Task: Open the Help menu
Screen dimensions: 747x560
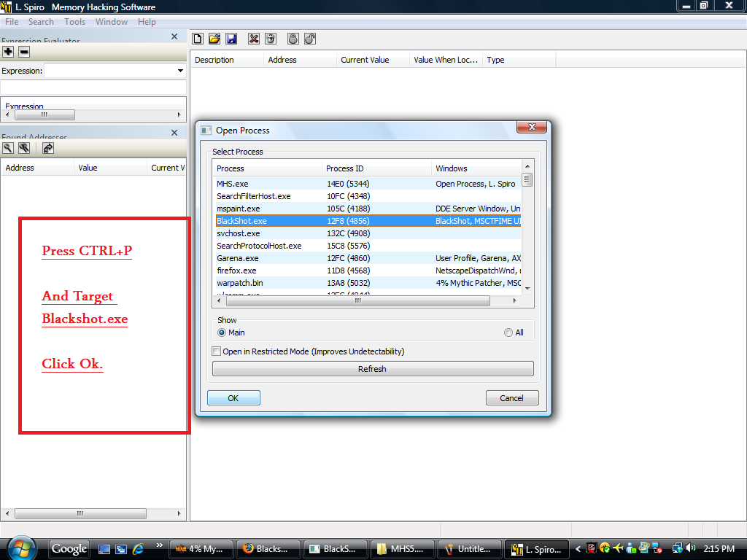Action: coord(147,22)
